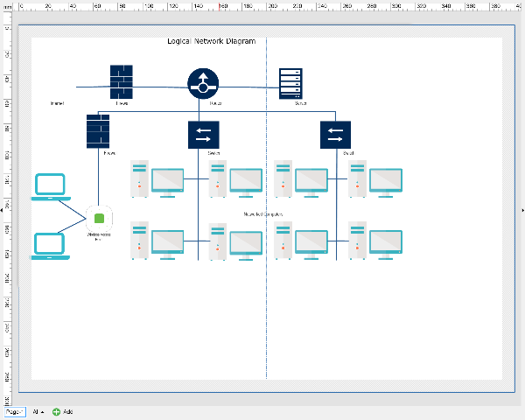
Task: Select the top-row computer left of the right switch line
Action: click(301, 178)
